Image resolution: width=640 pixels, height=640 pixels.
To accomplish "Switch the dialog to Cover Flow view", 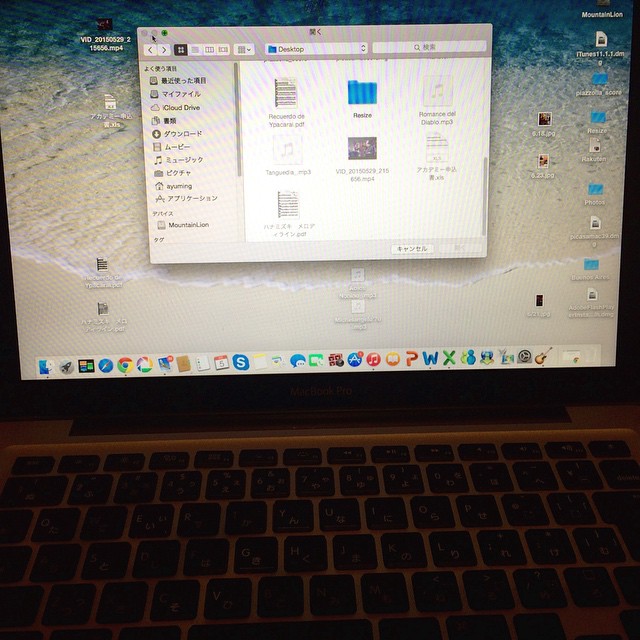I will 223,50.
